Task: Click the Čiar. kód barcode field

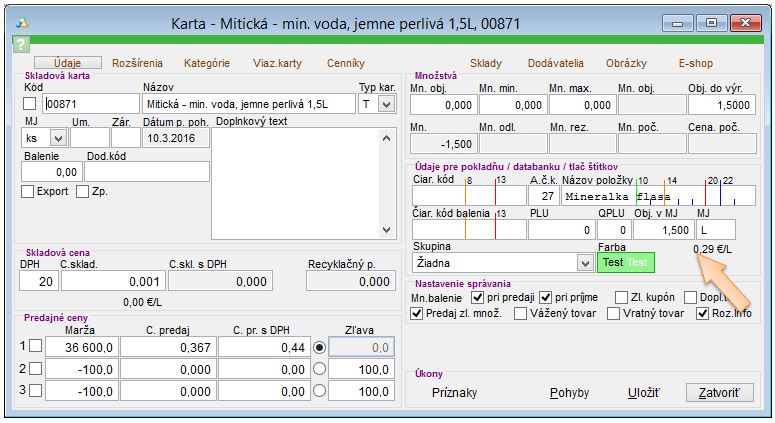Action: [x=469, y=196]
